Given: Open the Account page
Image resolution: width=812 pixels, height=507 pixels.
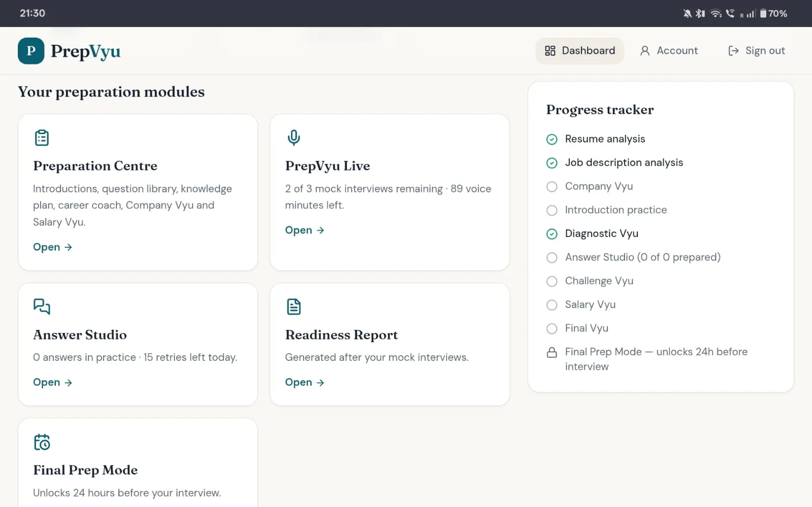Looking at the screenshot, I should coord(669,51).
